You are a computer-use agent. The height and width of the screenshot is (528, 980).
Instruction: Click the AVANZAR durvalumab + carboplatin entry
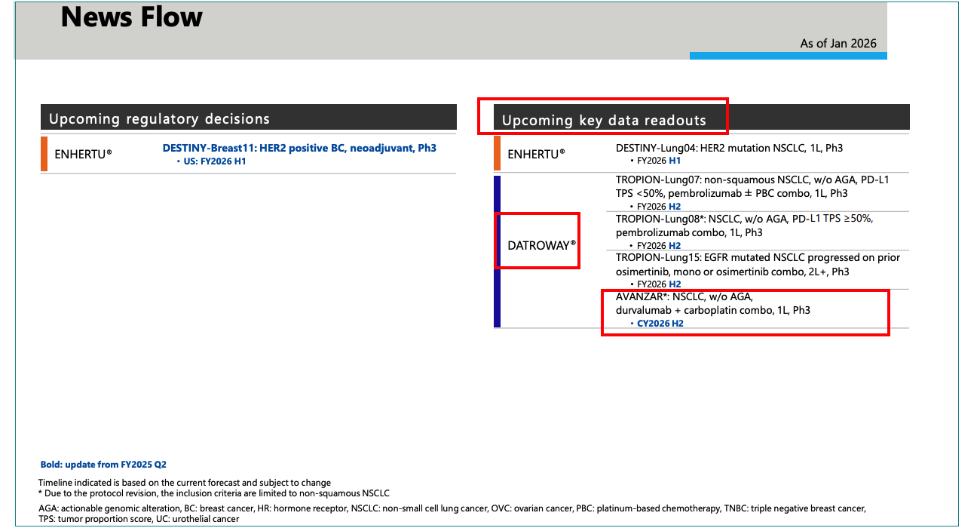(x=712, y=303)
